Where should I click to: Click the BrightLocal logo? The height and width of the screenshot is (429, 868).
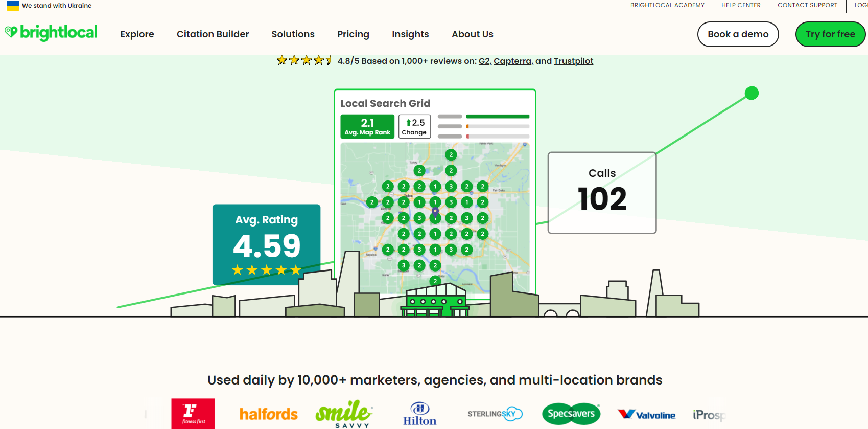[x=51, y=33]
